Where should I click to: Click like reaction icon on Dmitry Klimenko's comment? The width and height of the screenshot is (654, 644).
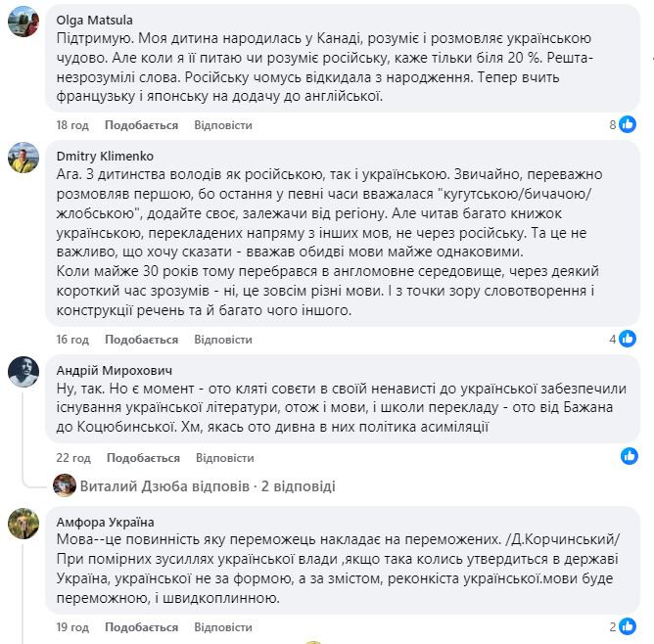click(628, 339)
